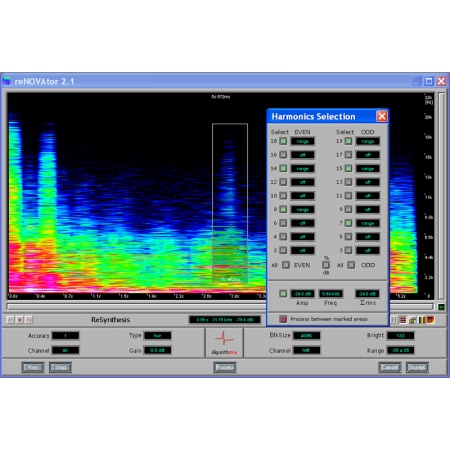Viewport: 450px width, 450px height.
Task: Click the H icon in right toolbar
Action: pos(394,320)
